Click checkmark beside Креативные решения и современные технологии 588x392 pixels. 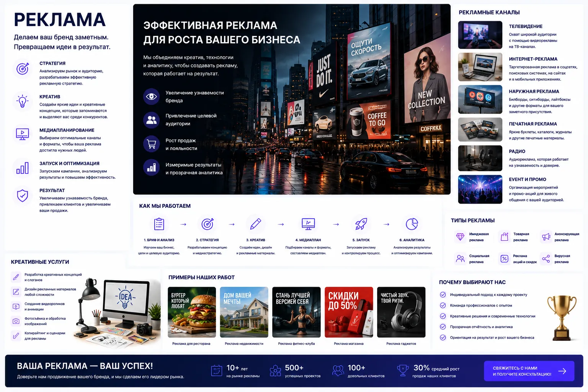[443, 316]
